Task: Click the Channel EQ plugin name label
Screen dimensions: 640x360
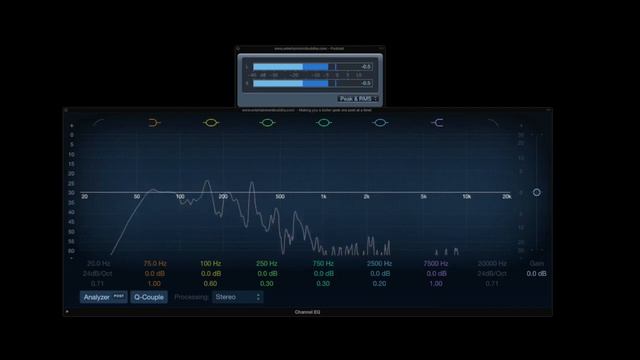Action: pyautogui.click(x=307, y=312)
